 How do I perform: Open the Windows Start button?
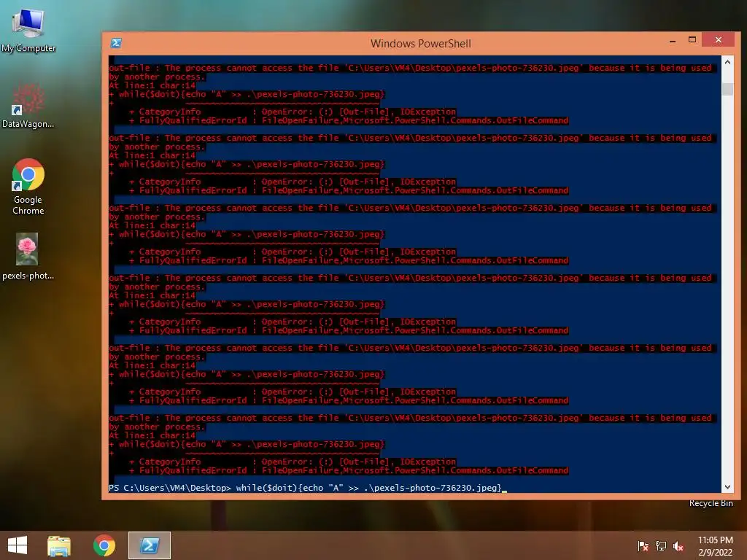click(18, 545)
